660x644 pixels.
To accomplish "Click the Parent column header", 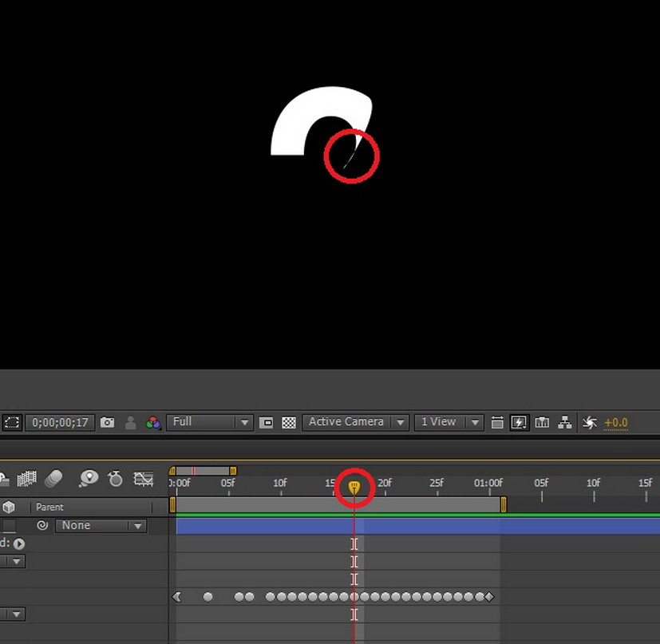I will 49,508.
